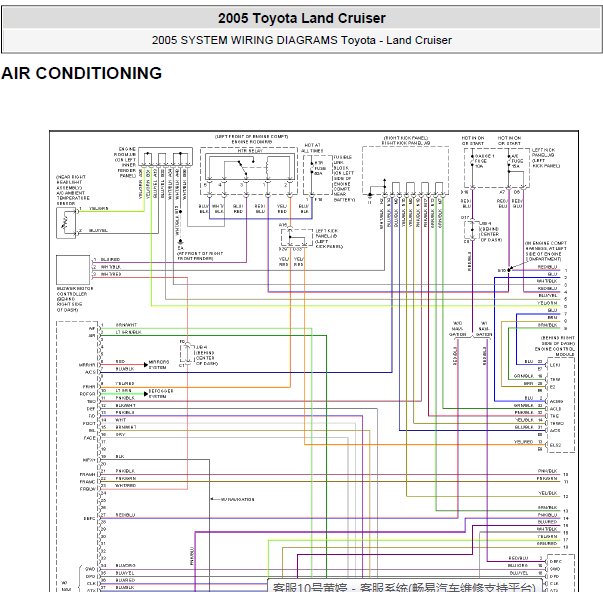Click the "BLOWER MOTOR CONTROLLER" label
Viewport: 603px width, 592px height.
pos(74,291)
